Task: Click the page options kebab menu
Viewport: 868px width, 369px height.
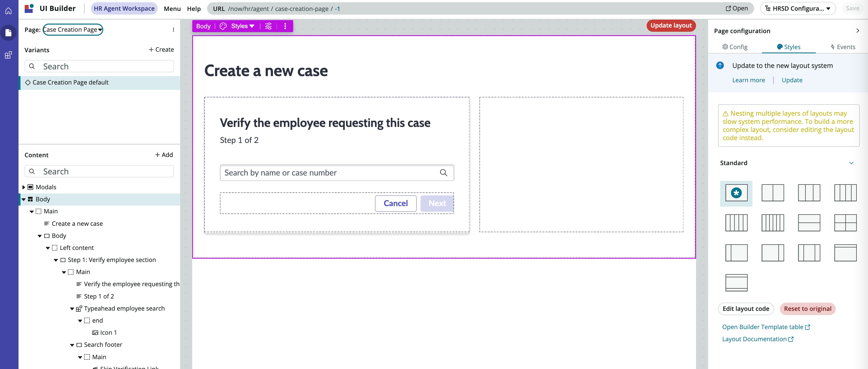Action: click(173, 30)
